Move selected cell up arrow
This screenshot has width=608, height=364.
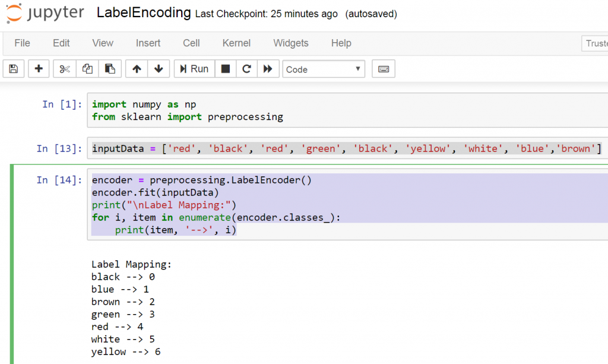[x=137, y=69]
